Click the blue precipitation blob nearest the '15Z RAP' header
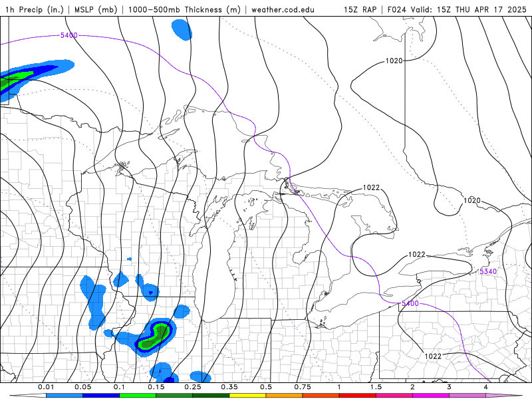Viewport: 532px width, 399px height. click(182, 30)
